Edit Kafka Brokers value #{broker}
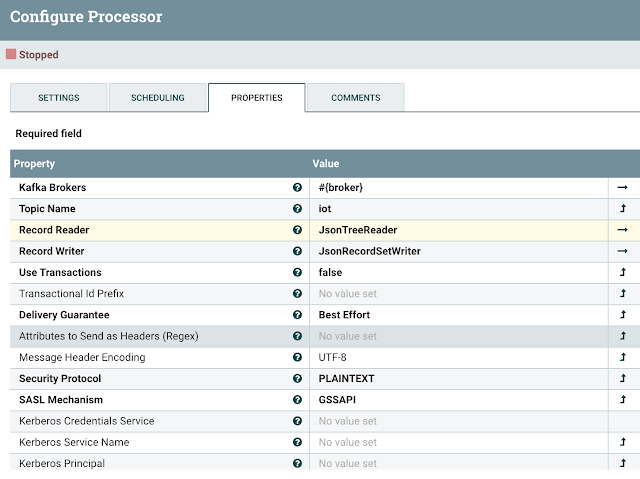 (x=459, y=187)
